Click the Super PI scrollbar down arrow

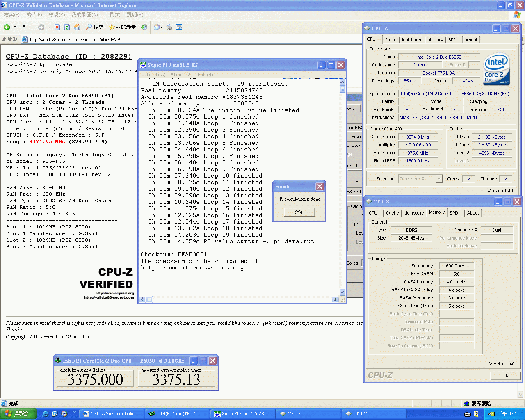342,292
